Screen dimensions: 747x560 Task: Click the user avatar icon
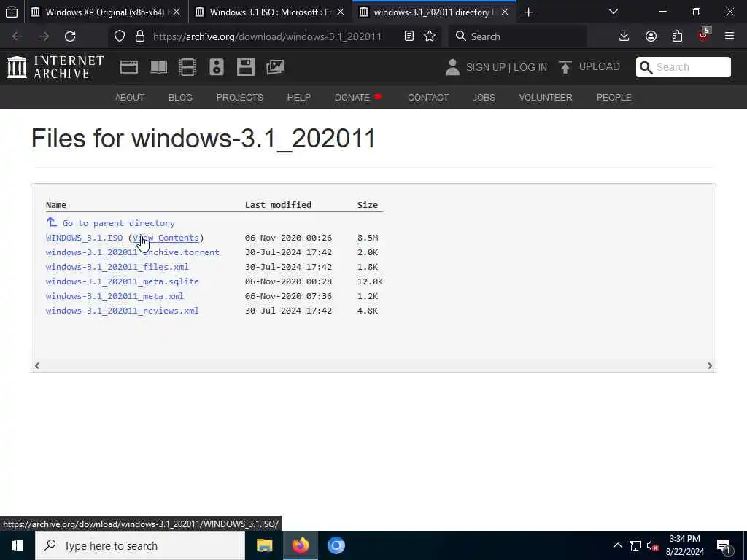point(452,67)
